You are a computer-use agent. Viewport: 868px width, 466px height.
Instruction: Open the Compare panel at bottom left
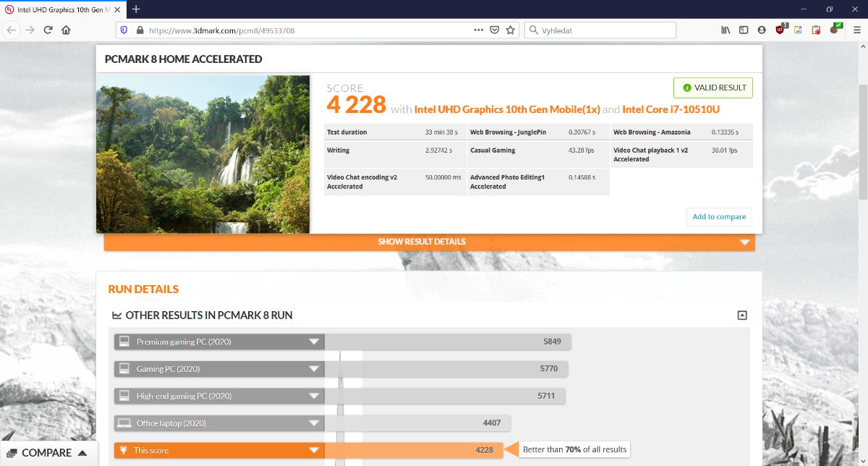click(48, 453)
